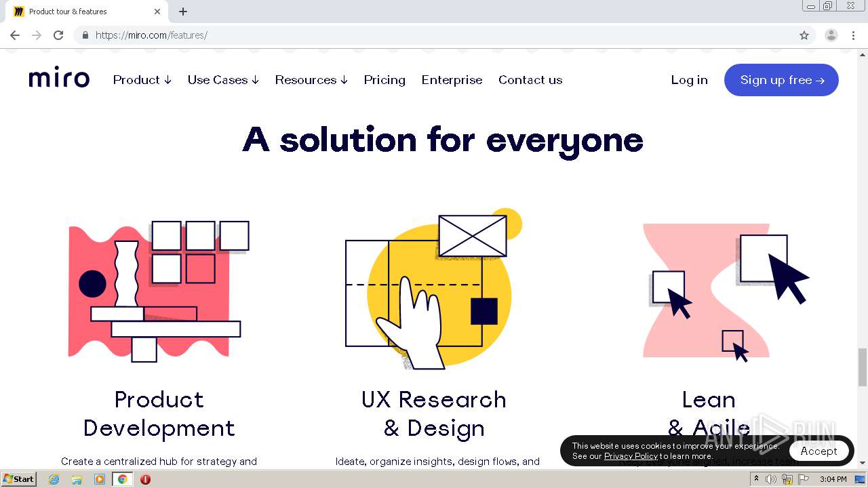Viewport: 868px width, 488px height.
Task: Expand the Resources dropdown menu
Action: (311, 80)
